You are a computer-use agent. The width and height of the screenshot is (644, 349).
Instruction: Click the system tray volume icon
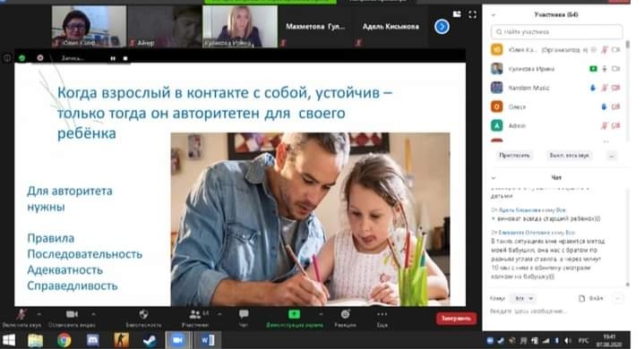(x=567, y=341)
